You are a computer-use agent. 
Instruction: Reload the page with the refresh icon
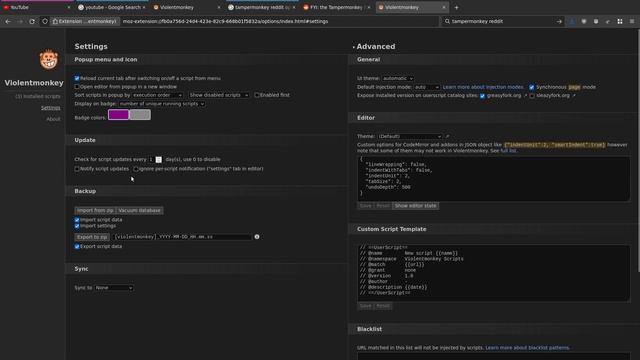click(x=32, y=21)
